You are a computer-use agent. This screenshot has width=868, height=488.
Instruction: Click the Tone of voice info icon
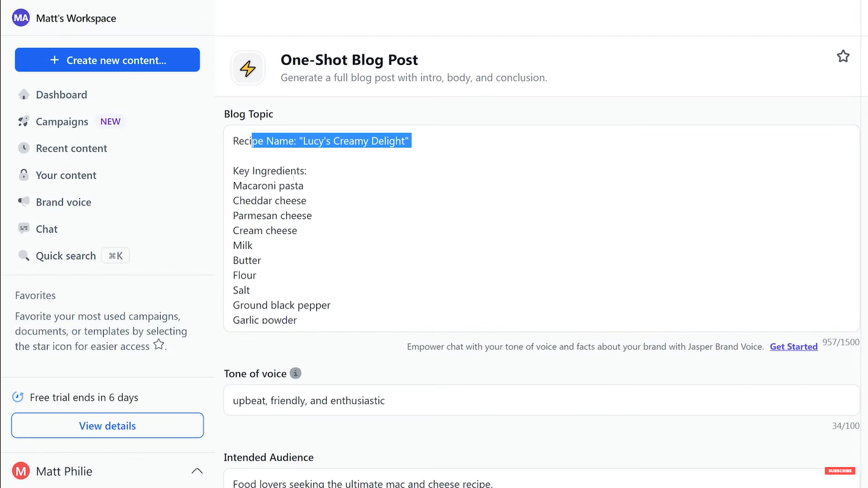coord(295,373)
